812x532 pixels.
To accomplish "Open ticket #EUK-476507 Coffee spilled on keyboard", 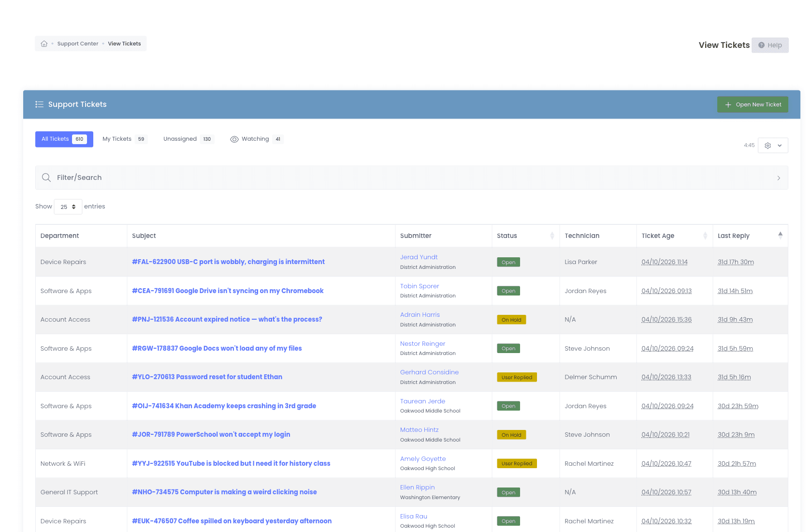I will (x=232, y=521).
